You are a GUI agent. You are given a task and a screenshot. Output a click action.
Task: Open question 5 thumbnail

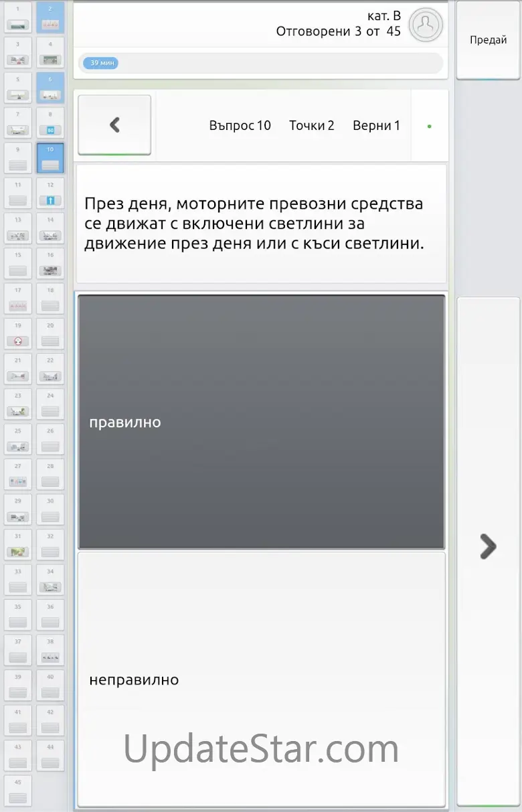[x=18, y=88]
